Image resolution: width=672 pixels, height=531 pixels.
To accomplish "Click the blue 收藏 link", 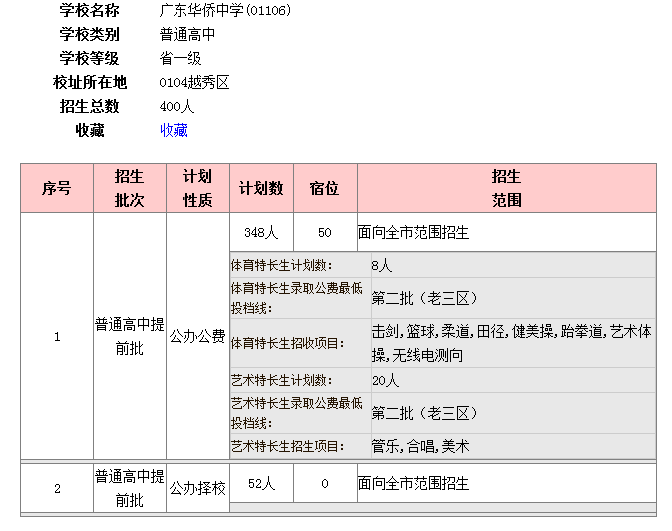I will pos(174,130).
